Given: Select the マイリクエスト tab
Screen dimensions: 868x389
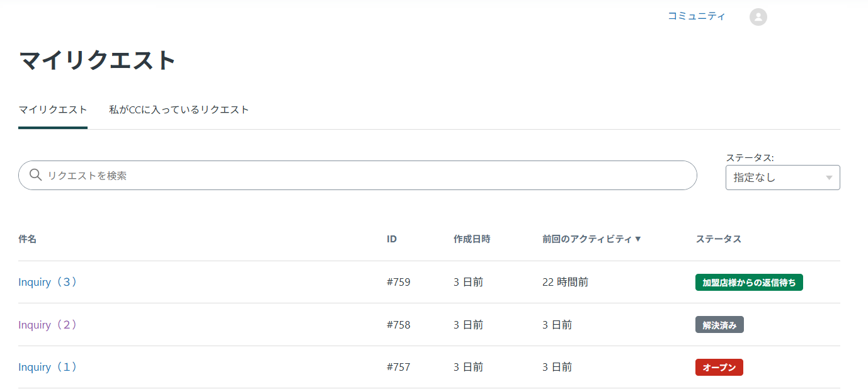Looking at the screenshot, I should pyautogui.click(x=52, y=109).
